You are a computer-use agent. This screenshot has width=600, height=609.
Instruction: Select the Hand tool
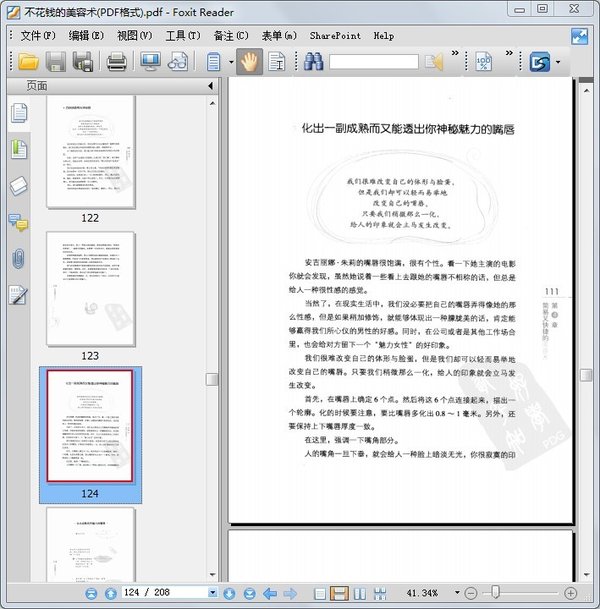click(249, 61)
